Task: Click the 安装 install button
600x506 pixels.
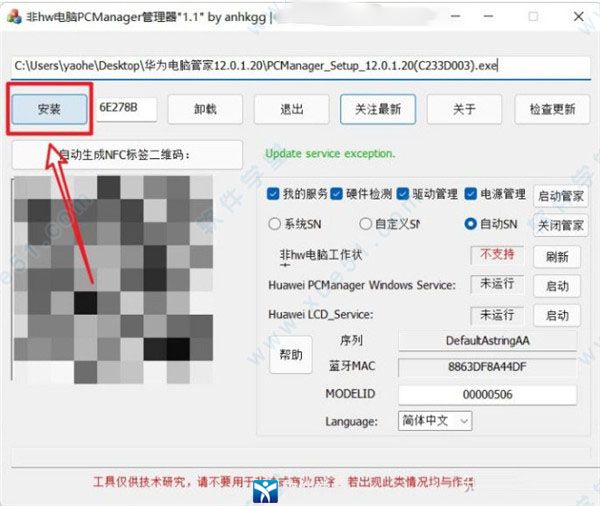Action: 49,108
